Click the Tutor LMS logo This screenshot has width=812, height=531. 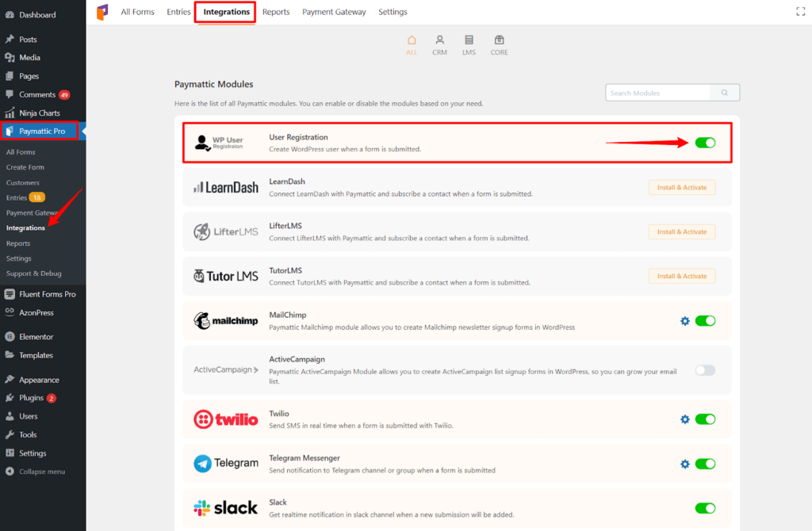click(226, 277)
